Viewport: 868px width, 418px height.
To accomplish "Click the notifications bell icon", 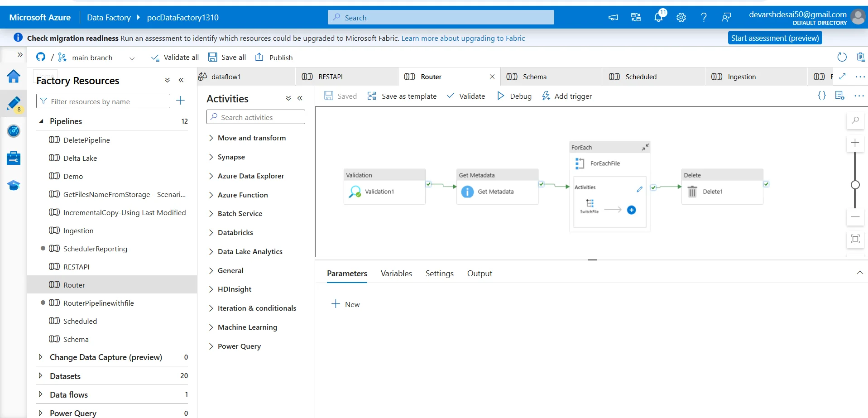I will 658,17.
